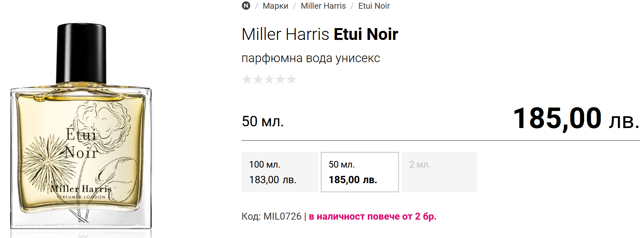The image size is (644, 238).
Task: Select the 50 мл. 185,00 лв. option
Action: click(x=359, y=172)
